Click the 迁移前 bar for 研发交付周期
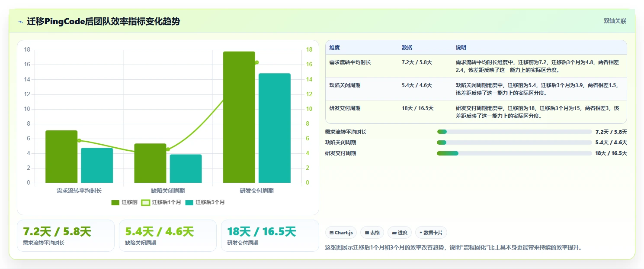The width and height of the screenshot is (644, 269). [239, 117]
